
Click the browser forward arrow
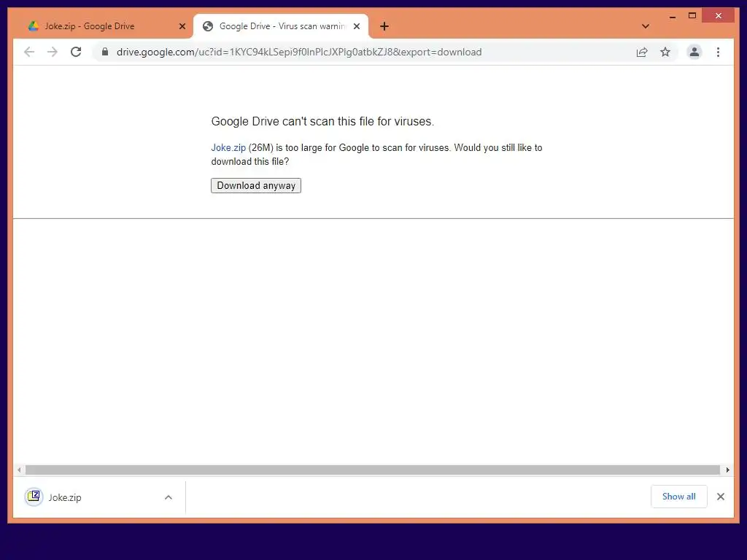(53, 52)
